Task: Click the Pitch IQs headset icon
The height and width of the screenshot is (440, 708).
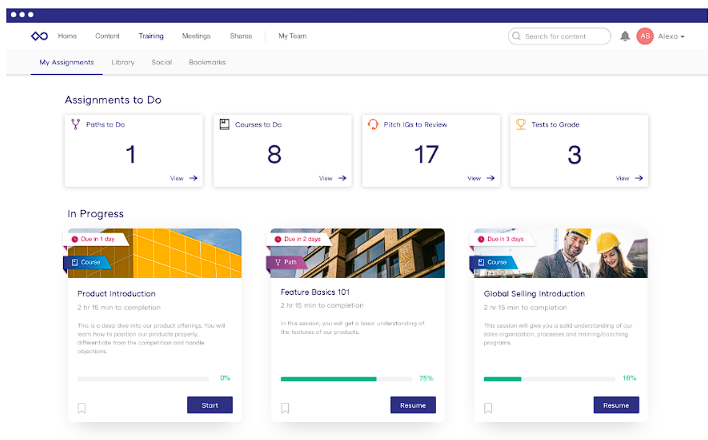Action: (x=373, y=125)
